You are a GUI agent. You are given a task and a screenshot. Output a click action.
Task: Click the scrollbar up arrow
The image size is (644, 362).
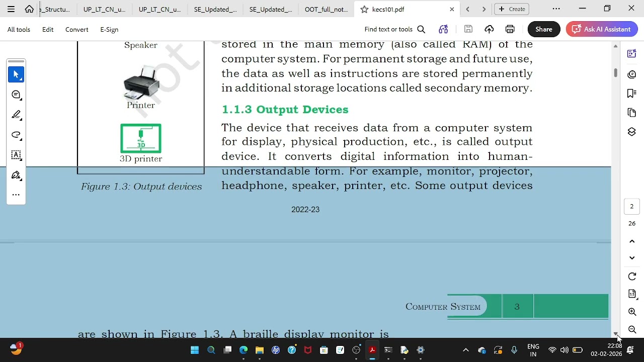(615, 46)
